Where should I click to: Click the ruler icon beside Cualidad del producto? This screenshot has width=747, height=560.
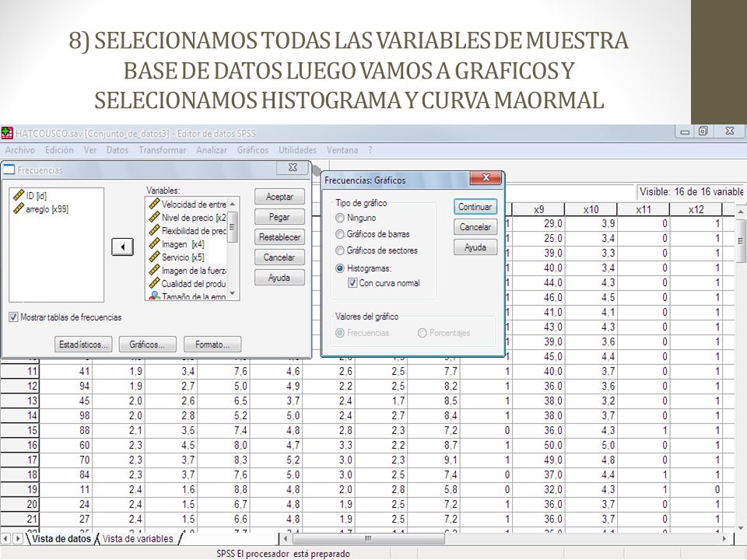154,283
